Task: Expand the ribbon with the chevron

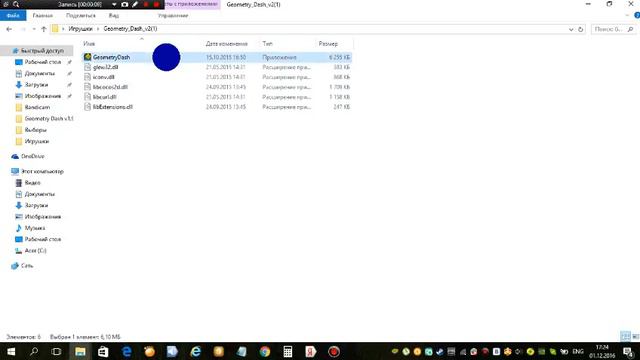Action: point(627,16)
